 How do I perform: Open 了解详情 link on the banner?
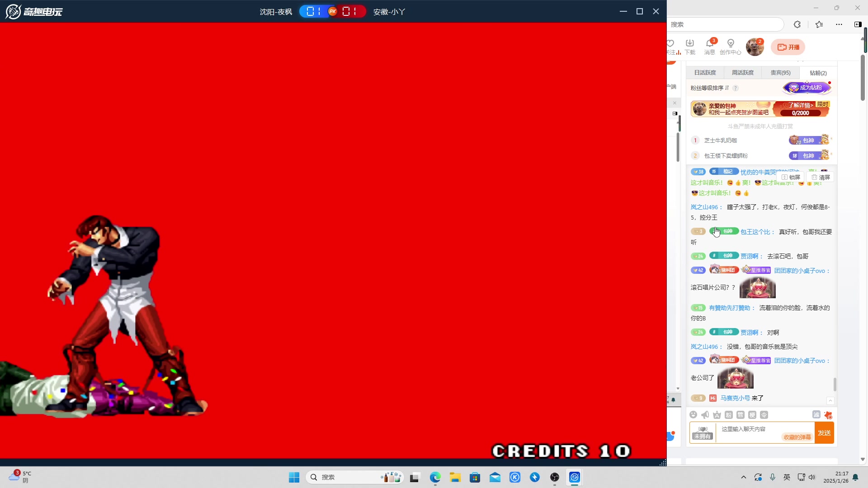click(x=801, y=105)
